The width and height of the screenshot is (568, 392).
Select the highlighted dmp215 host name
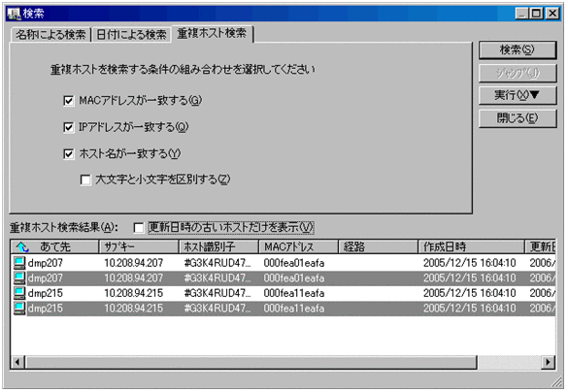pos(46,309)
